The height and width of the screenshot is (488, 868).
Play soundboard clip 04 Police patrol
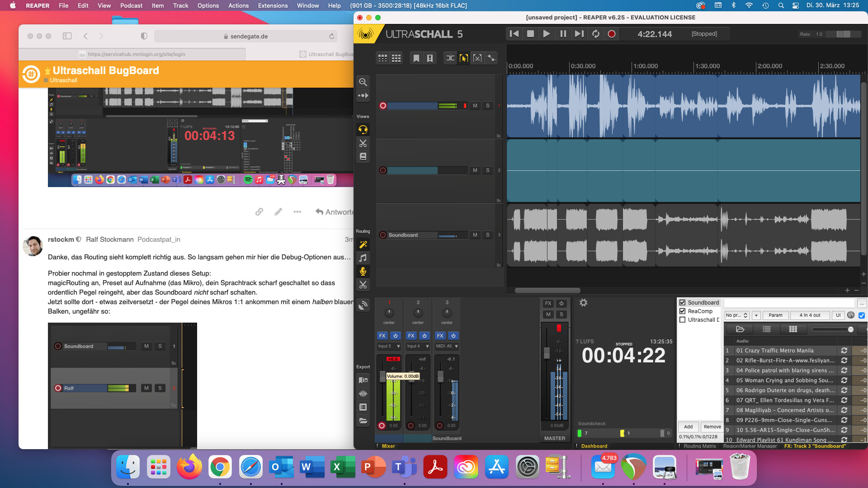coord(785,371)
